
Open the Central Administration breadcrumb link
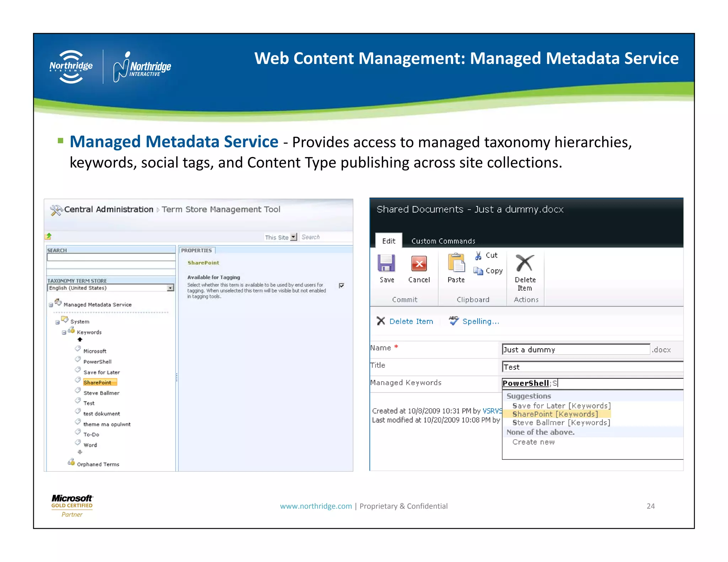pos(108,209)
